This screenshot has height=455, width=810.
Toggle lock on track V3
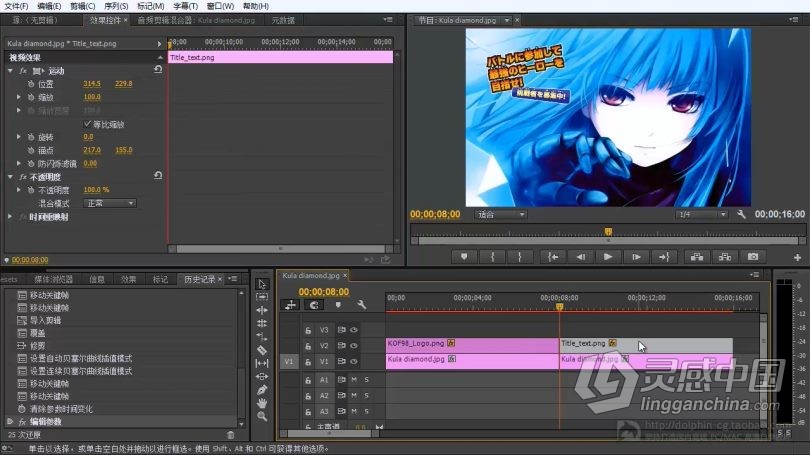click(x=308, y=330)
